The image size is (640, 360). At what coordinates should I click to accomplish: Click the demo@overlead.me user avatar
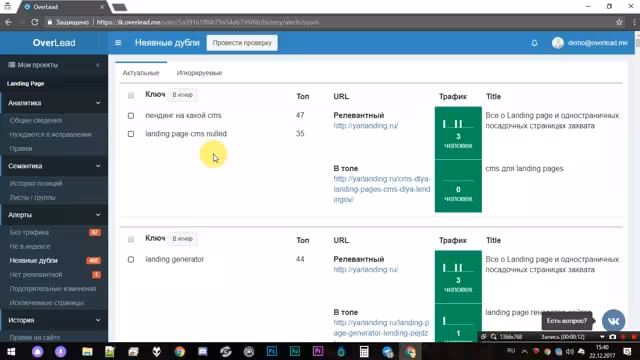(x=558, y=43)
